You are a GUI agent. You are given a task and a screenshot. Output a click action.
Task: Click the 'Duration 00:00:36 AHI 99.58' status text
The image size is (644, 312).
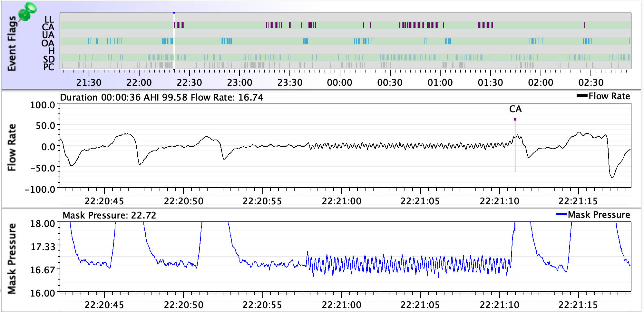point(124,97)
